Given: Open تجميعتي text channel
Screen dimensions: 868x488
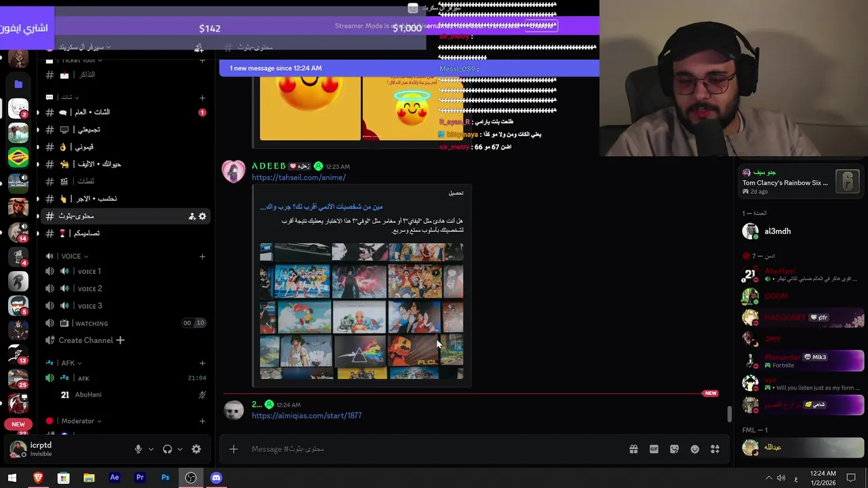Looking at the screenshot, I should pos(126,129).
